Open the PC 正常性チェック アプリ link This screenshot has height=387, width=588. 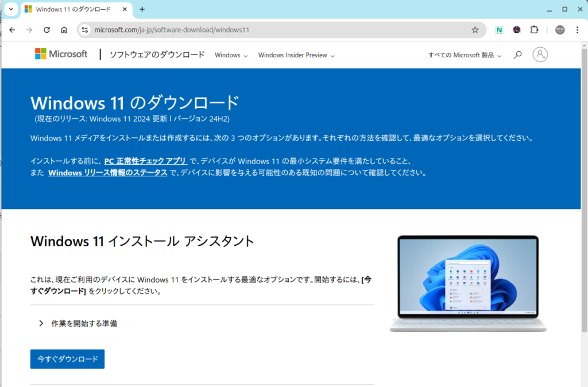click(x=145, y=161)
